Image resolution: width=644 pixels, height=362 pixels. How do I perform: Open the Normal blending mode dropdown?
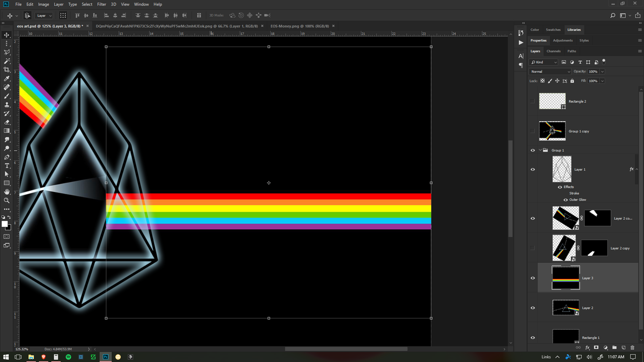[550, 71]
